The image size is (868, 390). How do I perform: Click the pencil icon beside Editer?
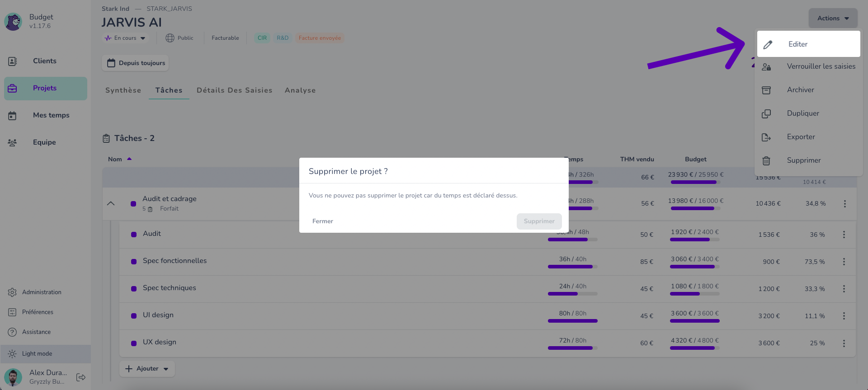click(x=768, y=44)
